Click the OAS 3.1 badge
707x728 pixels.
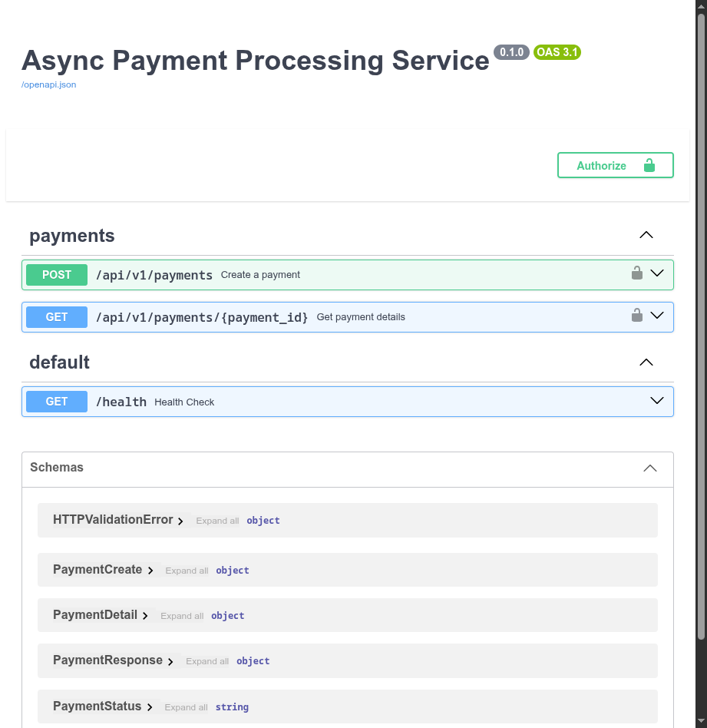(x=557, y=52)
